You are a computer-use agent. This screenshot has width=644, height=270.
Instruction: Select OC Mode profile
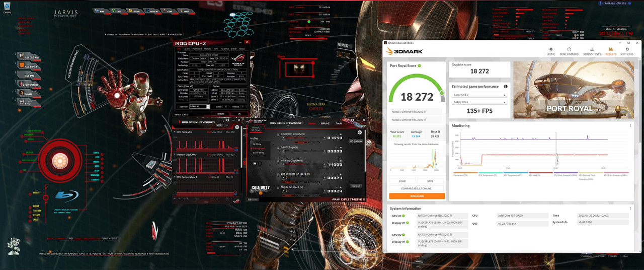(257, 144)
